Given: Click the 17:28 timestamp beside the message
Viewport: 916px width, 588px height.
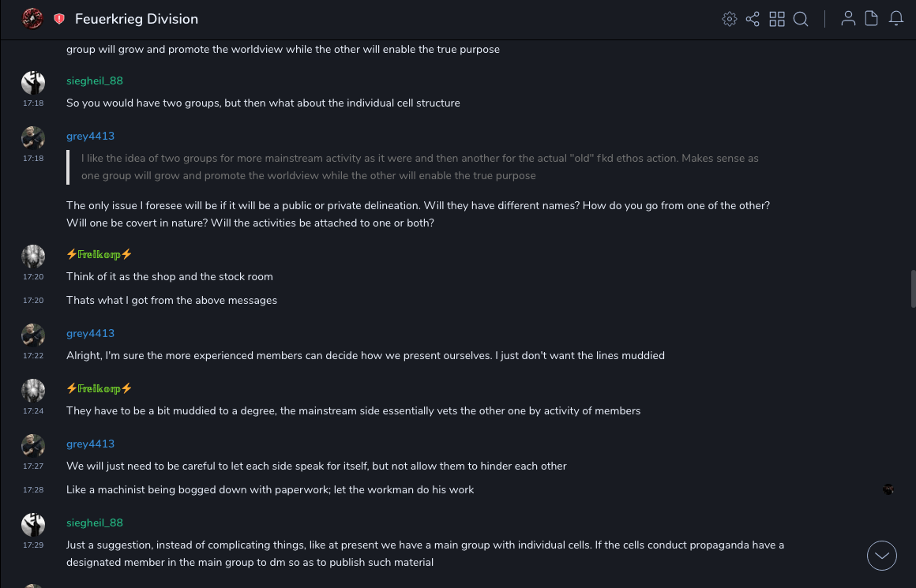Looking at the screenshot, I should [33, 490].
